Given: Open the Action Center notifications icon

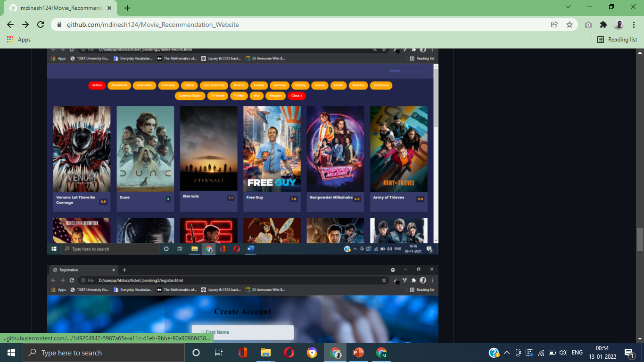Looking at the screenshot, I should (629, 353).
